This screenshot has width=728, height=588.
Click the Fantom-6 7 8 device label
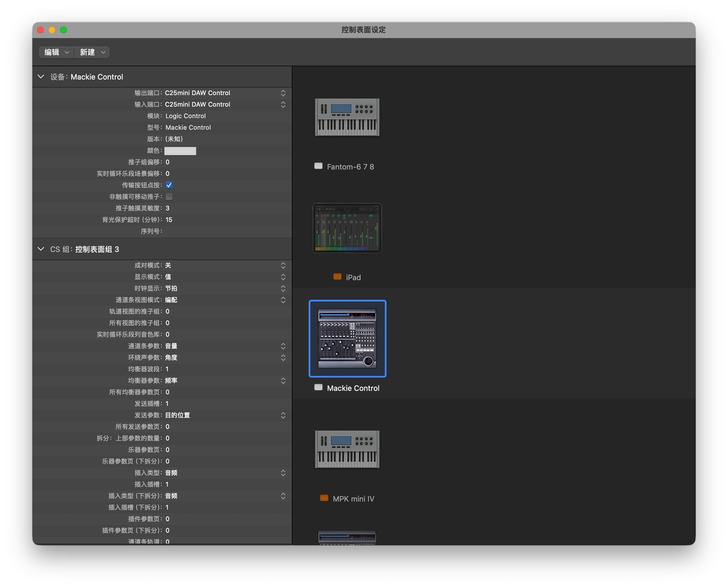click(350, 167)
